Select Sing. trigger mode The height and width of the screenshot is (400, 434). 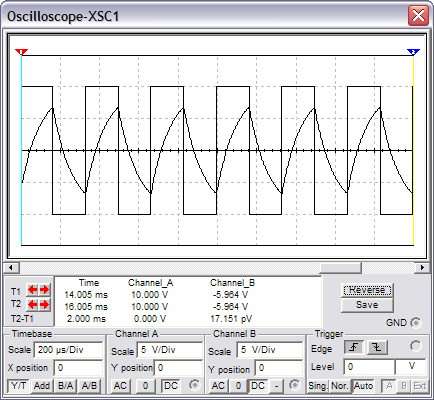tap(318, 386)
